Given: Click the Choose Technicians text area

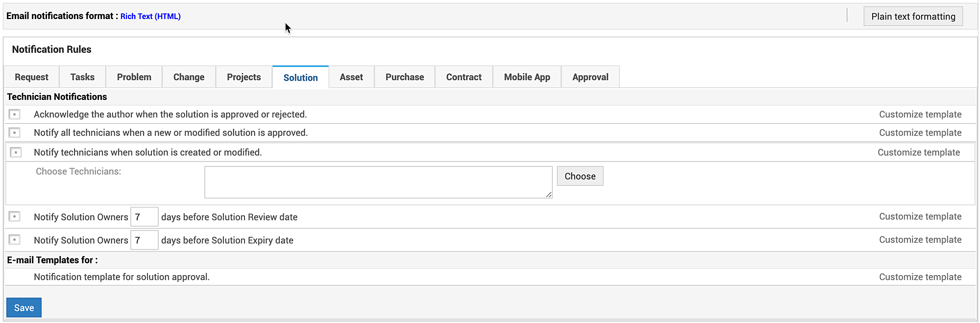Looking at the screenshot, I should pyautogui.click(x=378, y=182).
